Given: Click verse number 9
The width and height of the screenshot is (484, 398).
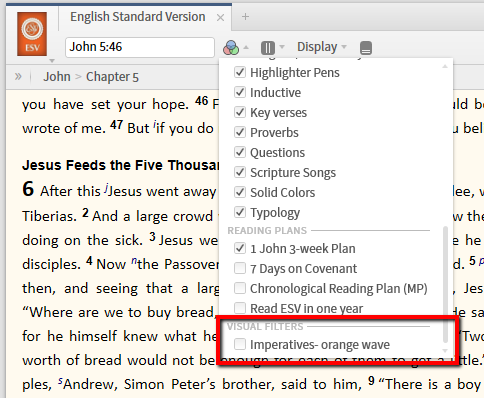Looking at the screenshot, I should (372, 381).
